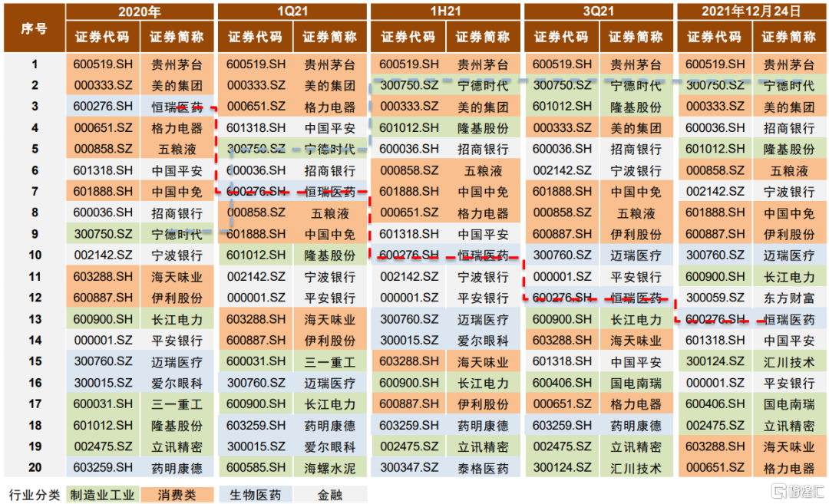Image resolution: width=829 pixels, height=504 pixels.
Task: Click row number 15 in 序号 column
Action: coord(35,362)
